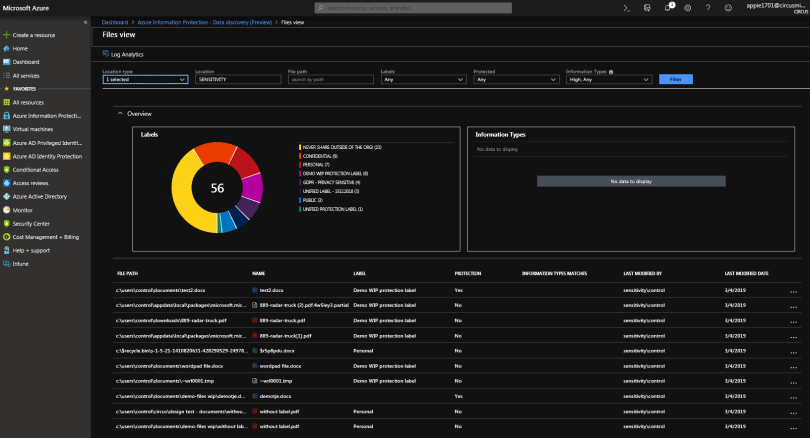Click the File path search field
This screenshot has width=810, height=438.
click(330, 79)
